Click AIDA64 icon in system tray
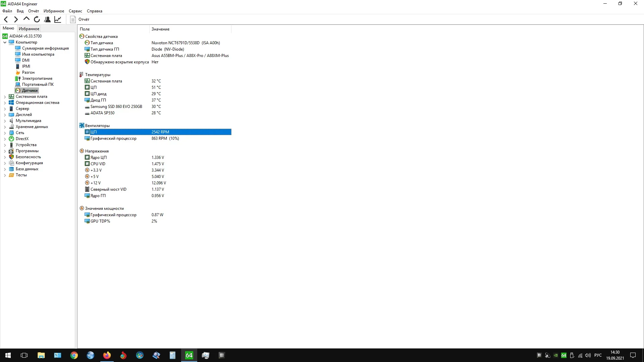Image resolution: width=644 pixels, height=362 pixels. click(x=564, y=355)
